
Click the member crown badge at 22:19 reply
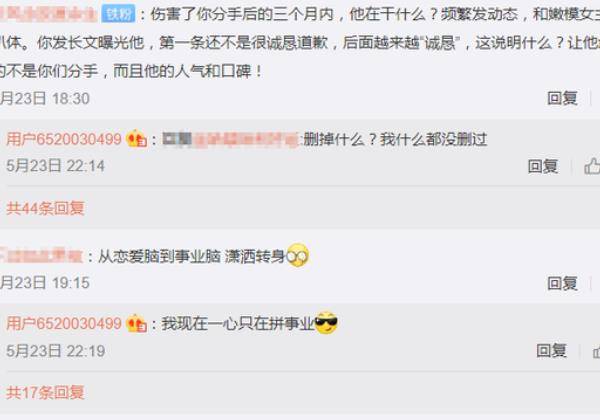coord(137,323)
